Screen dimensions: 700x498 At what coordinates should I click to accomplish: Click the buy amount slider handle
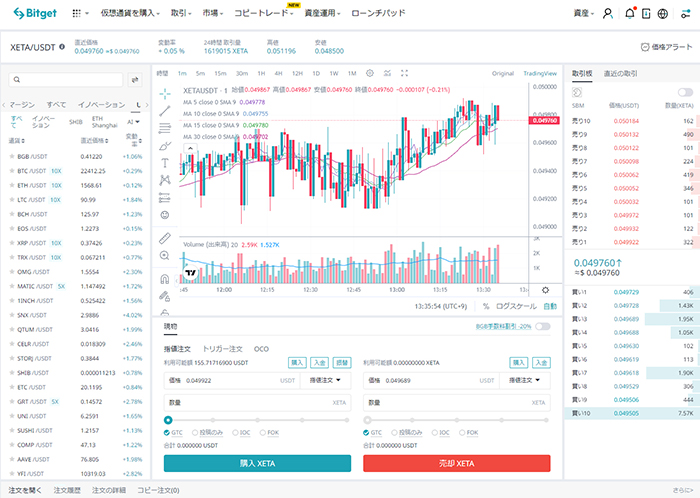168,420
